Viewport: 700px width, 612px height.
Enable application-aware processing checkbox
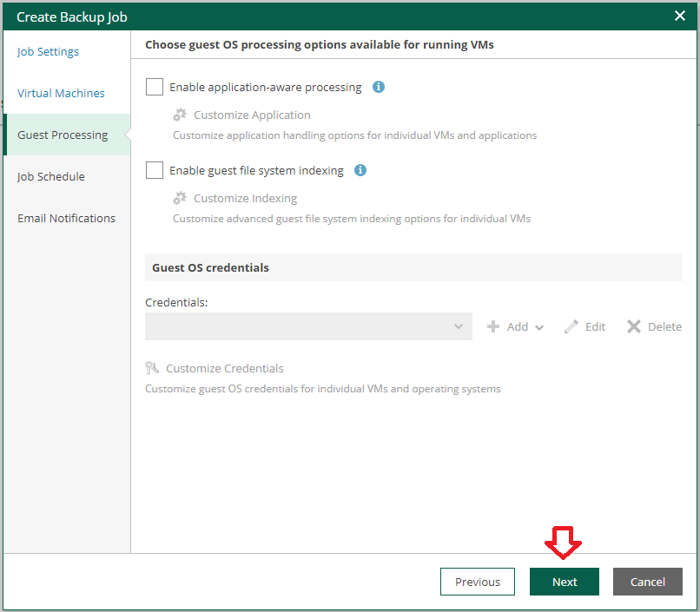(155, 87)
